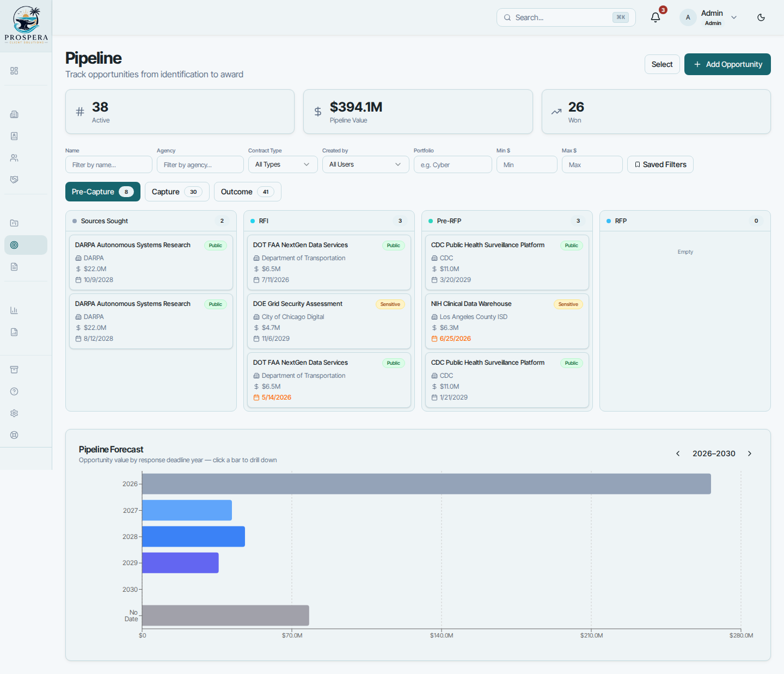Focus the Filter by agency field
The height and width of the screenshot is (674, 784).
click(200, 164)
